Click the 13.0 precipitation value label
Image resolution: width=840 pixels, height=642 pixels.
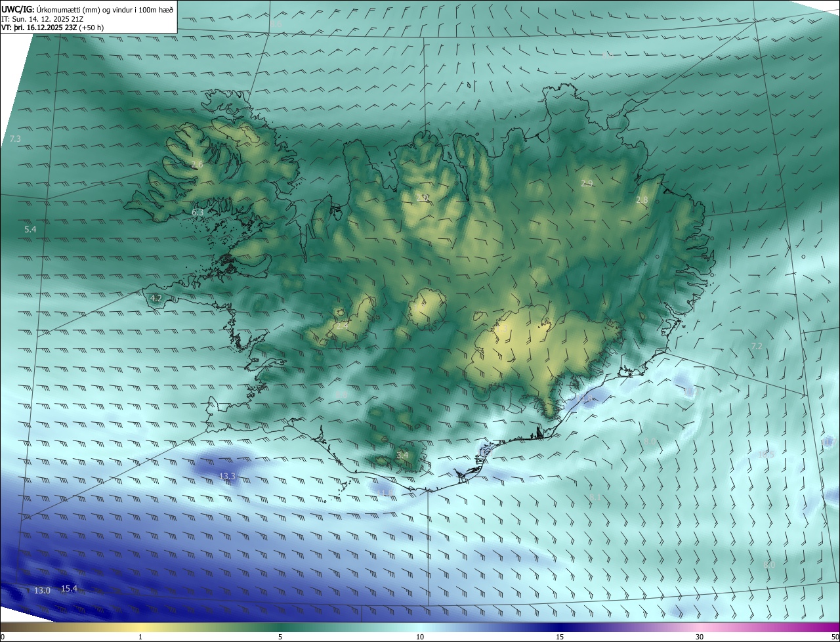[42, 591]
